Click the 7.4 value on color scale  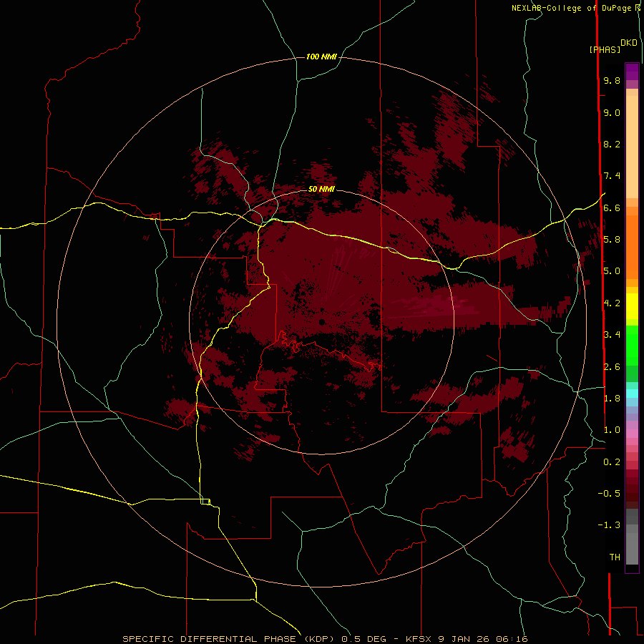(x=612, y=176)
